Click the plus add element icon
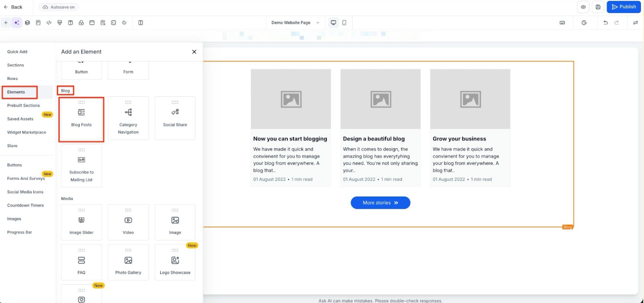This screenshot has width=644, height=303. pyautogui.click(x=6, y=23)
